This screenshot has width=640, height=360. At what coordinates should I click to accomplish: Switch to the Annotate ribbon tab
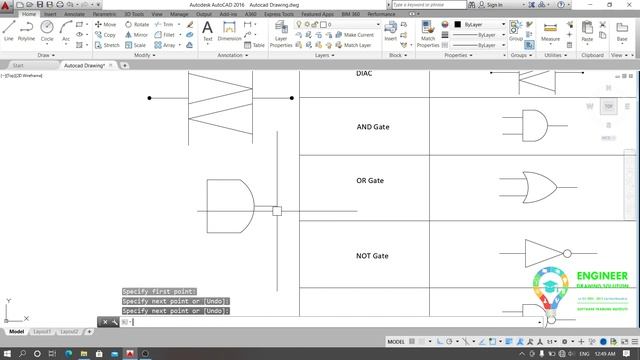pyautogui.click(x=74, y=14)
